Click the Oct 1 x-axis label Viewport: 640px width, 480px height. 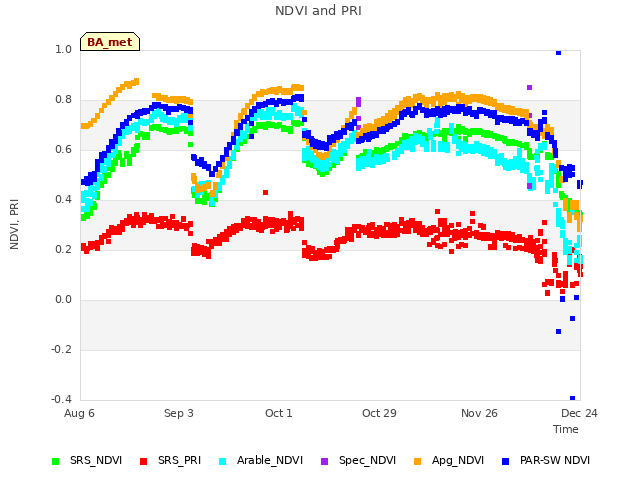pos(279,413)
